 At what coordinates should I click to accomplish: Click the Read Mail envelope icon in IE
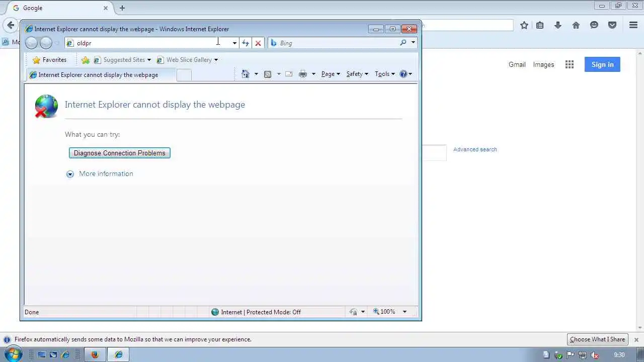(289, 74)
